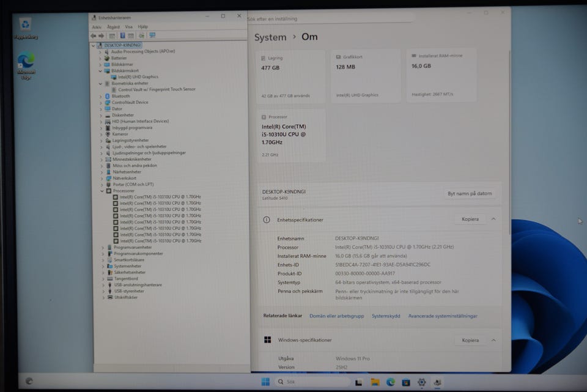The height and width of the screenshot is (392, 587).
Task: Click the Back arrow in Device Manager toolbar
Action: pyautogui.click(x=93, y=35)
